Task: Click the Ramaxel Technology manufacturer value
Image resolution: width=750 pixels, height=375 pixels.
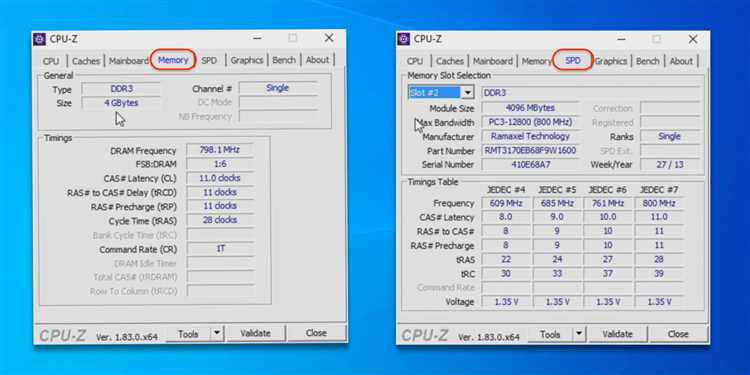Action: (530, 137)
